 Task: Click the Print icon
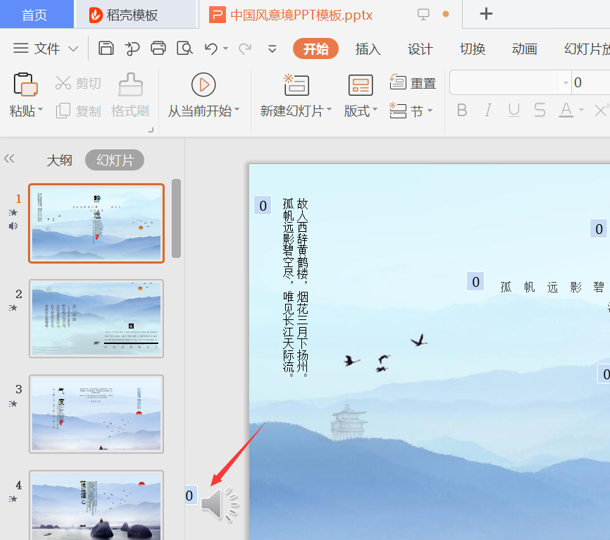(x=158, y=49)
